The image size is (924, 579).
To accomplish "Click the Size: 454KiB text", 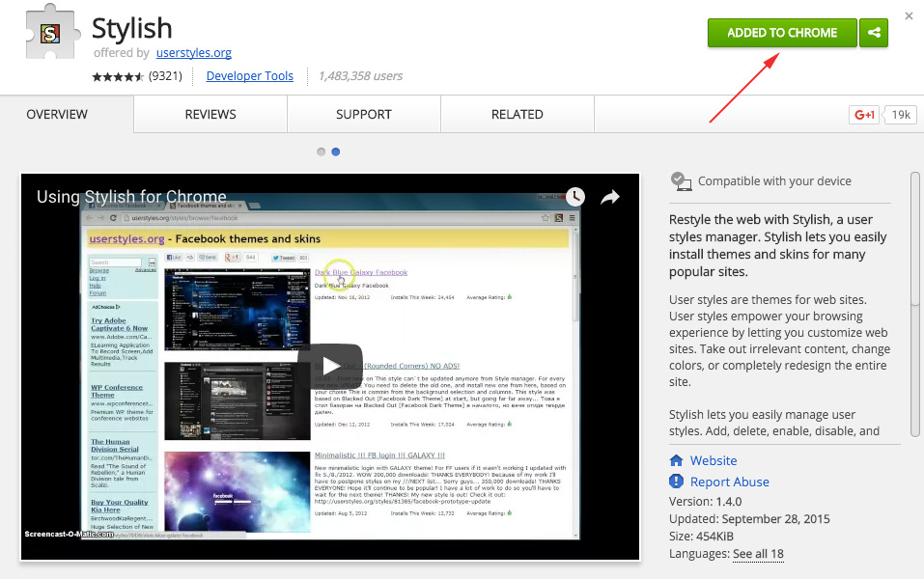I will [701, 536].
